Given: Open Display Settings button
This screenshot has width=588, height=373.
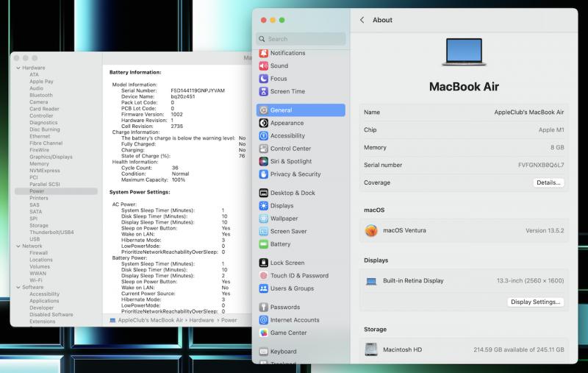Looking at the screenshot, I should [x=536, y=302].
